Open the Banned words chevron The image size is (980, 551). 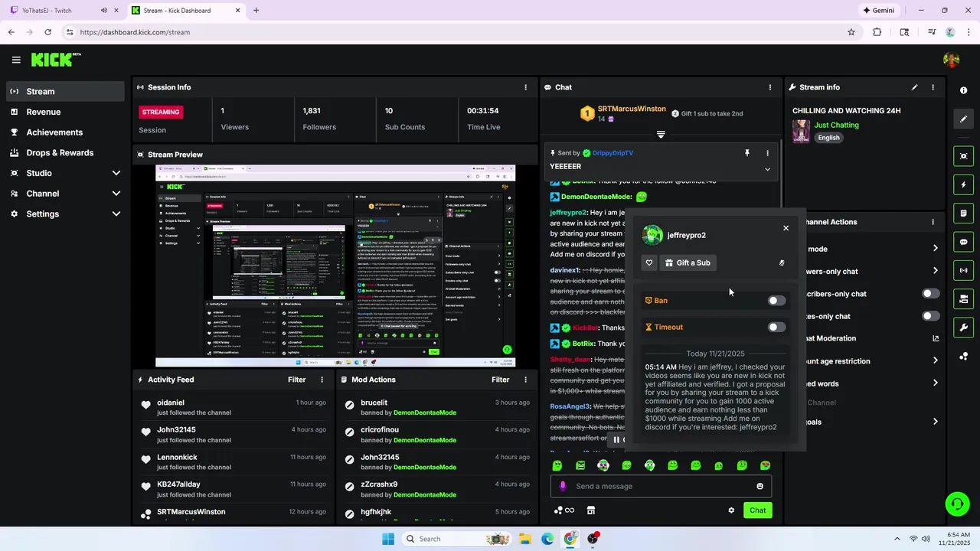(936, 383)
